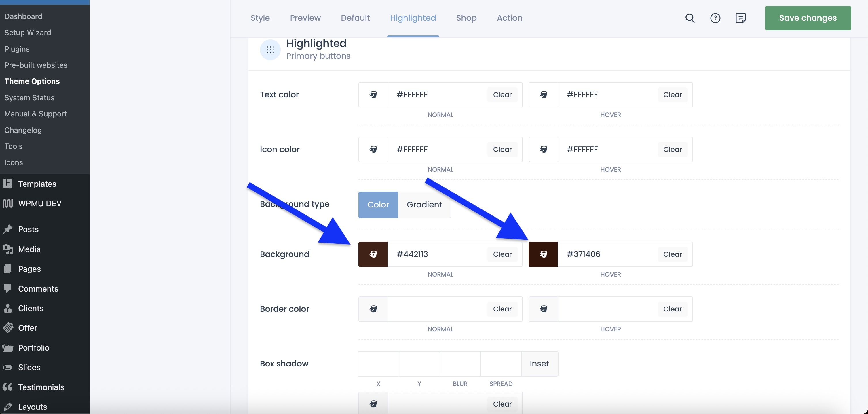The width and height of the screenshot is (868, 414).
Task: Open the help question mark icon
Action: [x=715, y=18]
